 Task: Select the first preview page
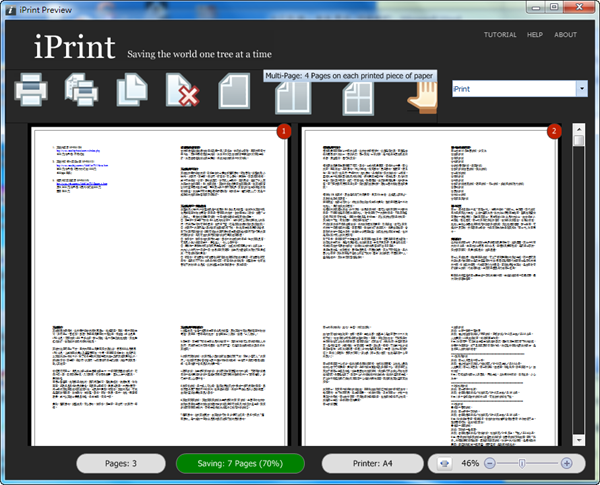(159, 287)
